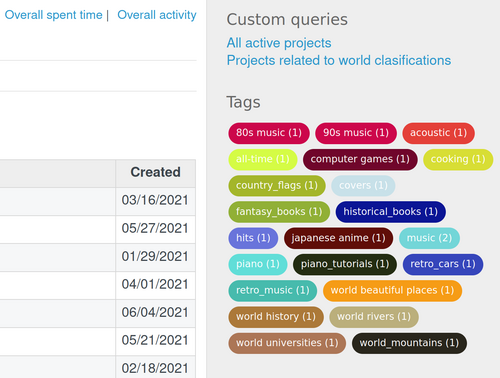This screenshot has width=500, height=378.
Task: Open the world_mountains tag
Action: click(x=409, y=343)
